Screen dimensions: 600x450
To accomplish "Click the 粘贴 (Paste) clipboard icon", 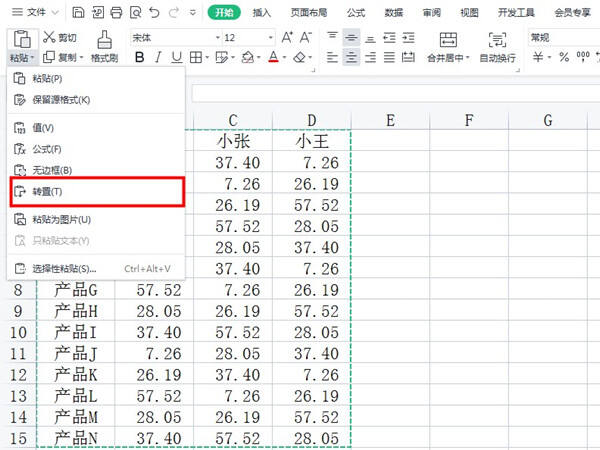I will tap(22, 39).
